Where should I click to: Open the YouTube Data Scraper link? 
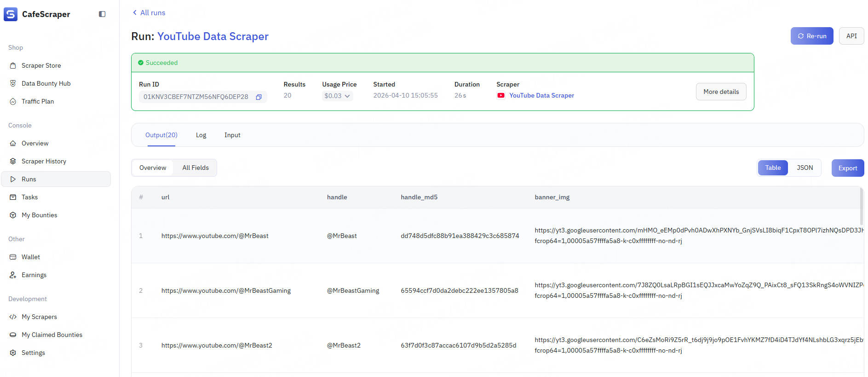541,95
